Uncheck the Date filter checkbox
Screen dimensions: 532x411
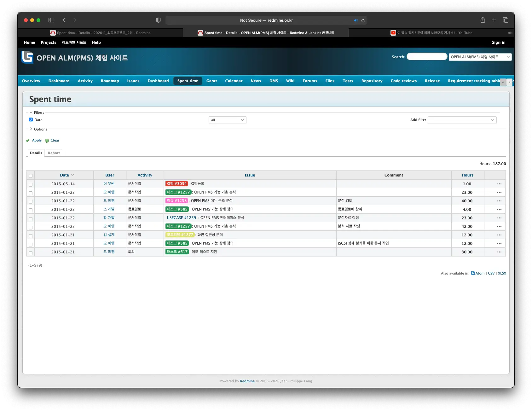(x=31, y=120)
